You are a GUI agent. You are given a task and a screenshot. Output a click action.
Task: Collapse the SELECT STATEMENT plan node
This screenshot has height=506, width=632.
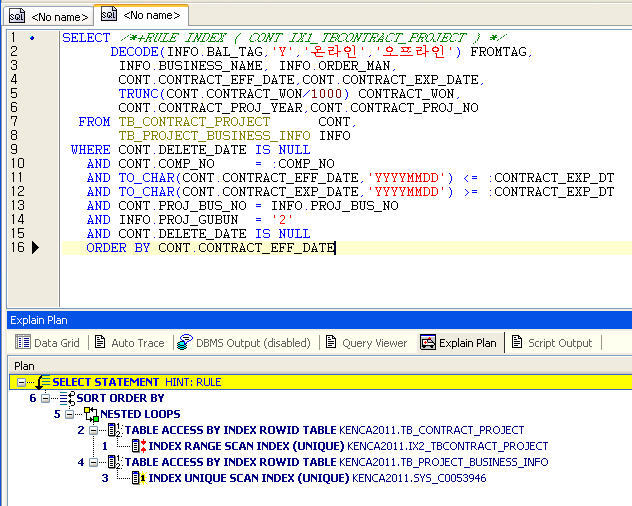21,382
